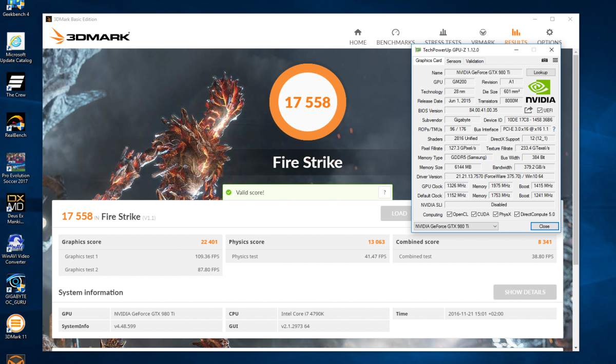Image resolution: width=616 pixels, height=364 pixels.
Task: Take GPU-Z screenshot with camera icon
Action: (545, 60)
